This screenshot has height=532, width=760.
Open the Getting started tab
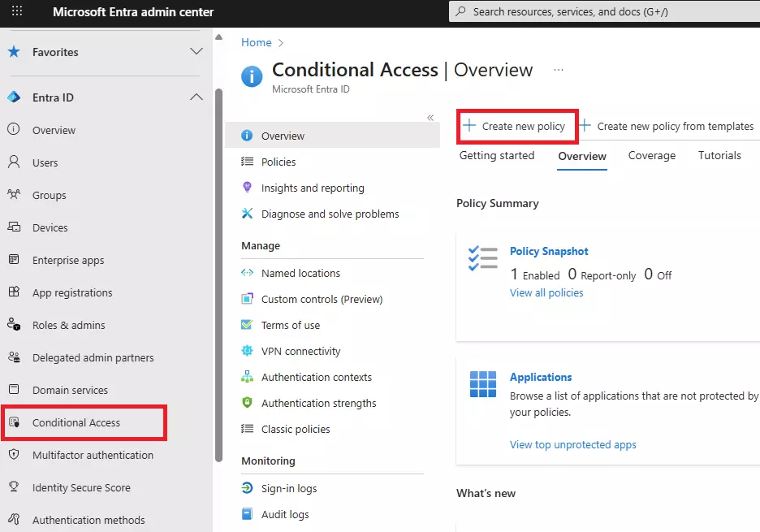coord(496,155)
